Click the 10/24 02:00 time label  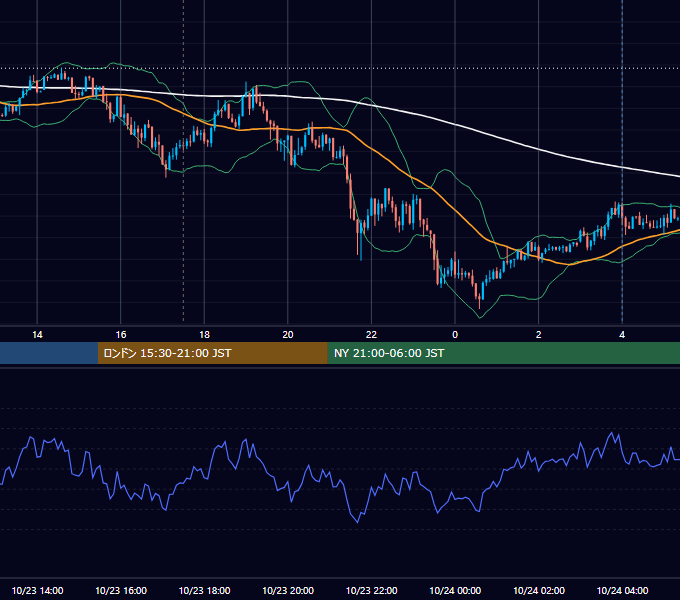coord(539,590)
